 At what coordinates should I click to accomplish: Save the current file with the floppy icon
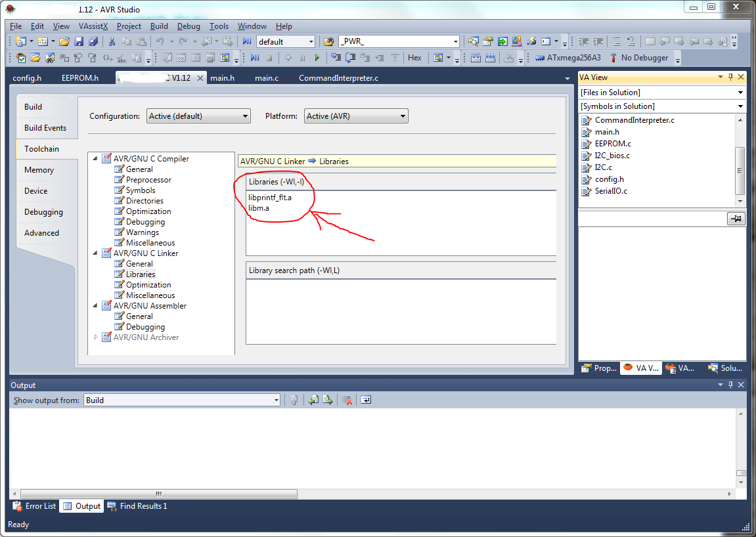pos(79,41)
